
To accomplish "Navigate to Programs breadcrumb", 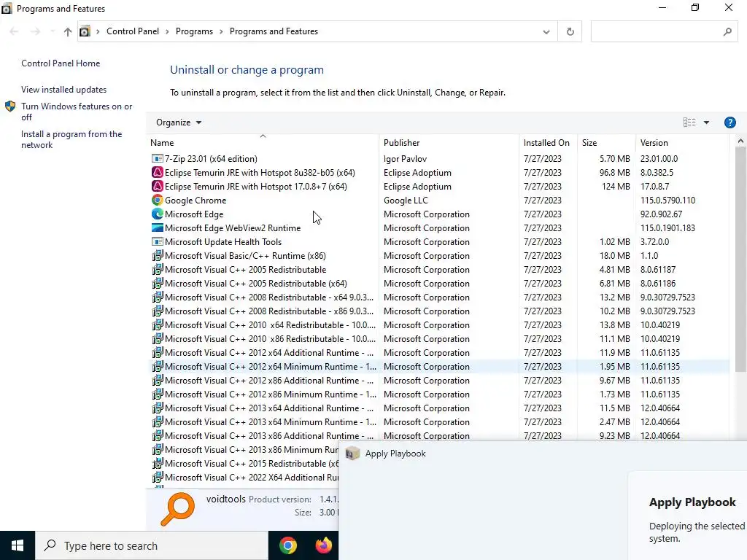I will pos(194,31).
